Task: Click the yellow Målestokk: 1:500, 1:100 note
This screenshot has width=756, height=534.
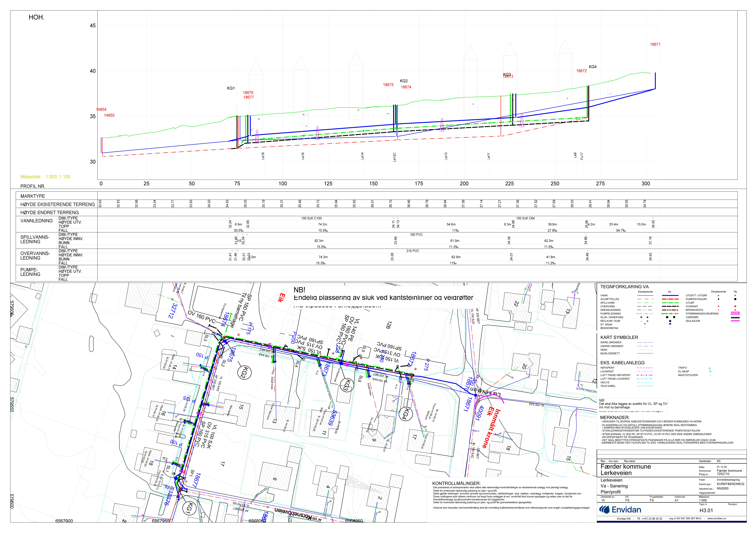Action: [x=45, y=177]
